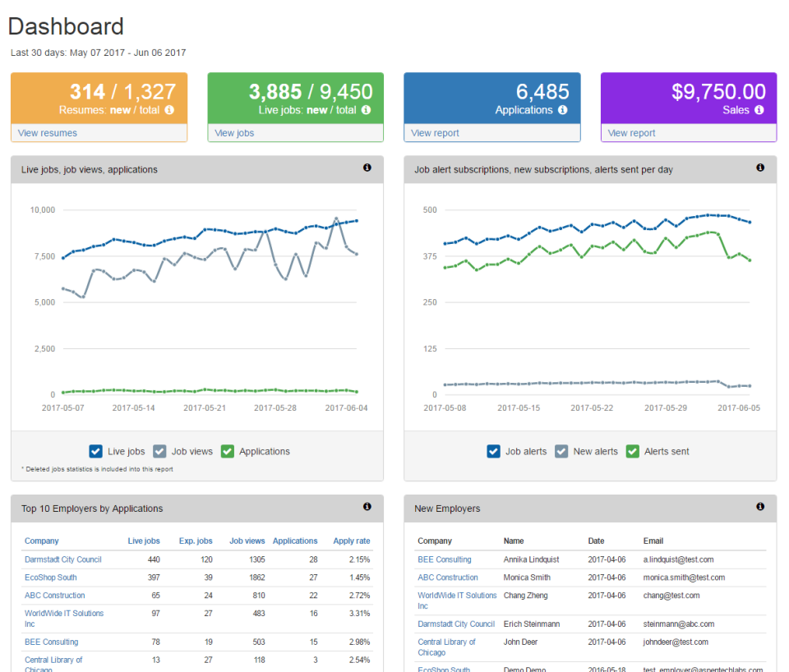Disable the Alerts sent checkbox
Screen dimensions: 789x672
tap(633, 451)
